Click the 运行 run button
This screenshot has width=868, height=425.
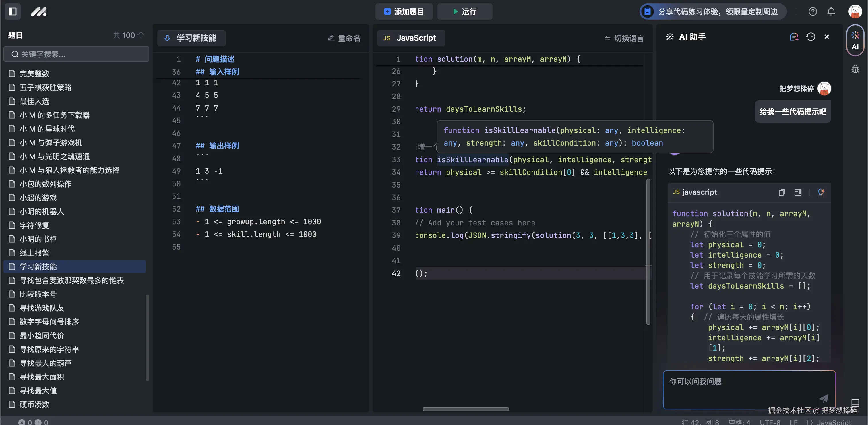click(x=464, y=12)
